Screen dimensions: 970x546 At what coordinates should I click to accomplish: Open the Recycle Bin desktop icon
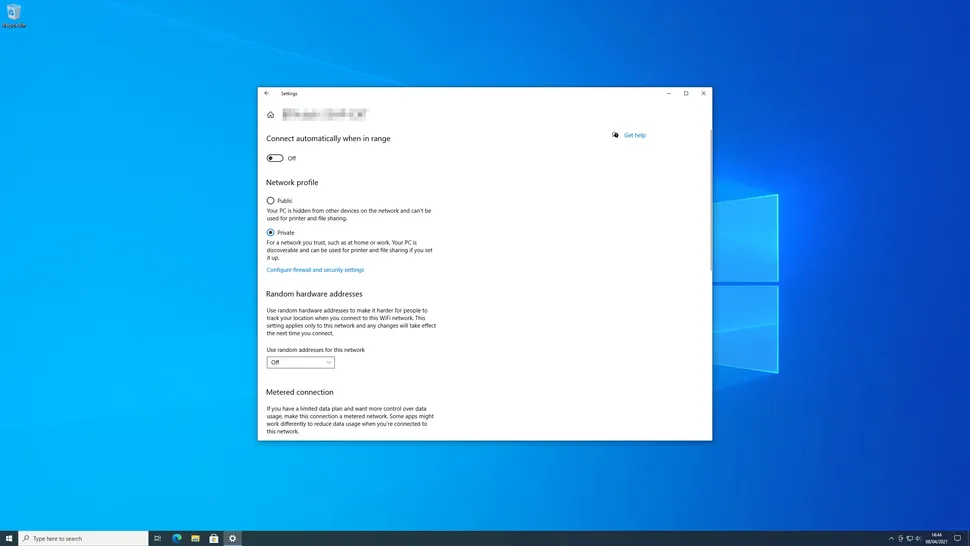pos(14,15)
